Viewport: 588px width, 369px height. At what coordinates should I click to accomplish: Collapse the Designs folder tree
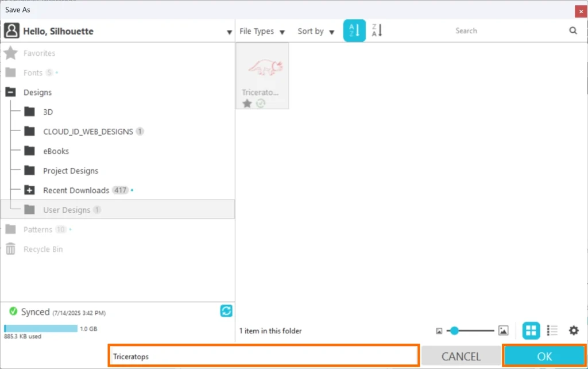tap(11, 92)
